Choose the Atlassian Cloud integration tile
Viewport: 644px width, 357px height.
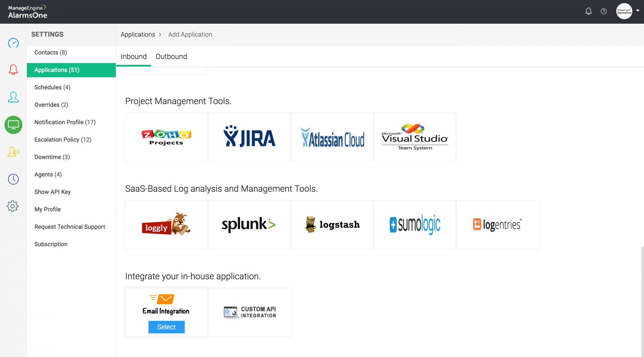click(332, 137)
